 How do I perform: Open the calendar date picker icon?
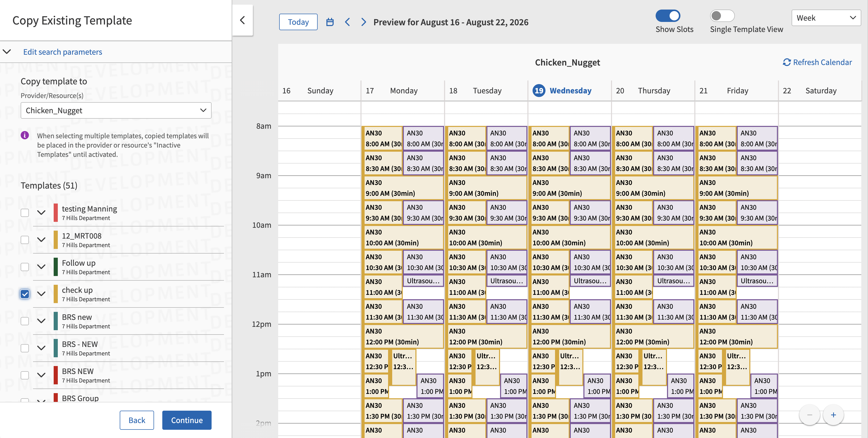pos(330,22)
